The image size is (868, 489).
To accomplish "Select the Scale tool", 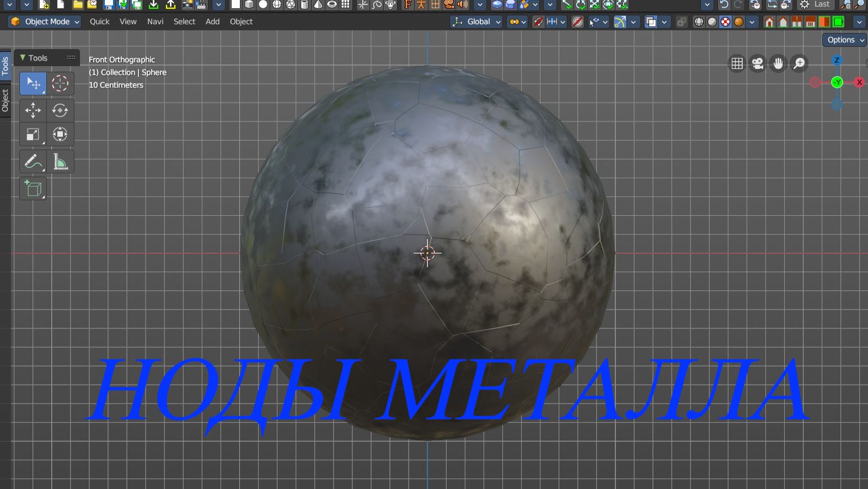I will coord(33,134).
